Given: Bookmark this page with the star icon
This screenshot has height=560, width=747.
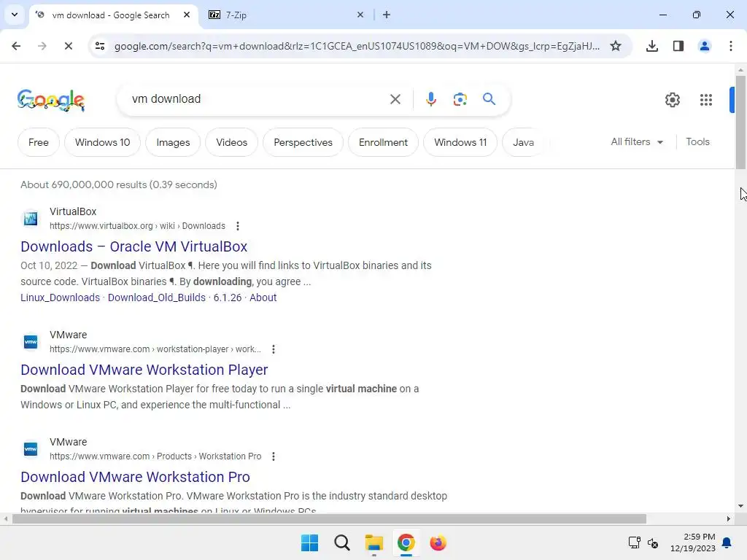Looking at the screenshot, I should [x=616, y=46].
